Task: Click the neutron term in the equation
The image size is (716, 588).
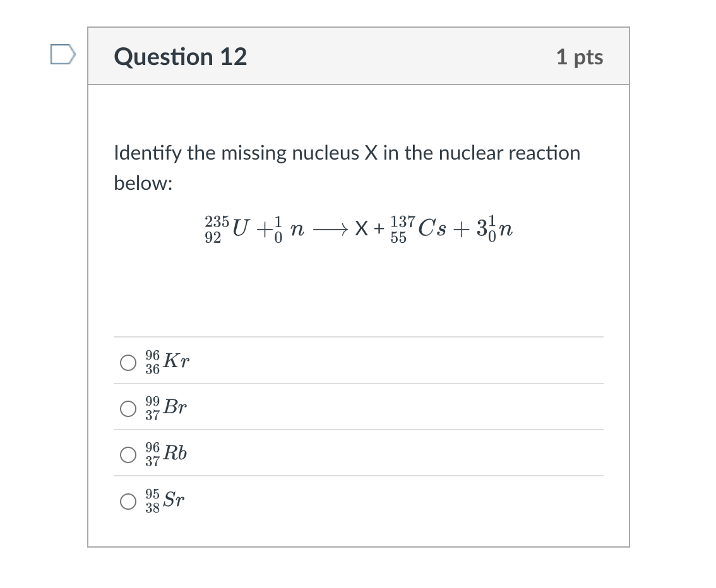Action: click(x=284, y=229)
